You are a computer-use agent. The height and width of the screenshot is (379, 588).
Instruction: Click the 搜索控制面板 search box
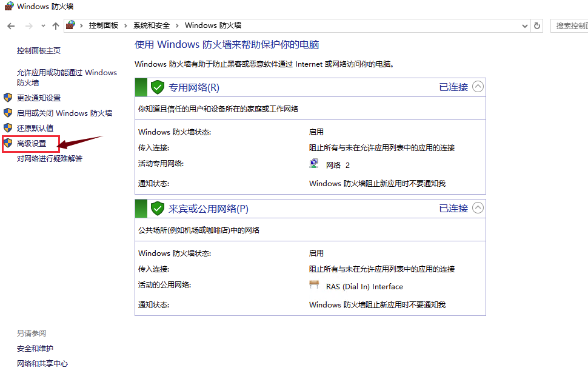[570, 25]
